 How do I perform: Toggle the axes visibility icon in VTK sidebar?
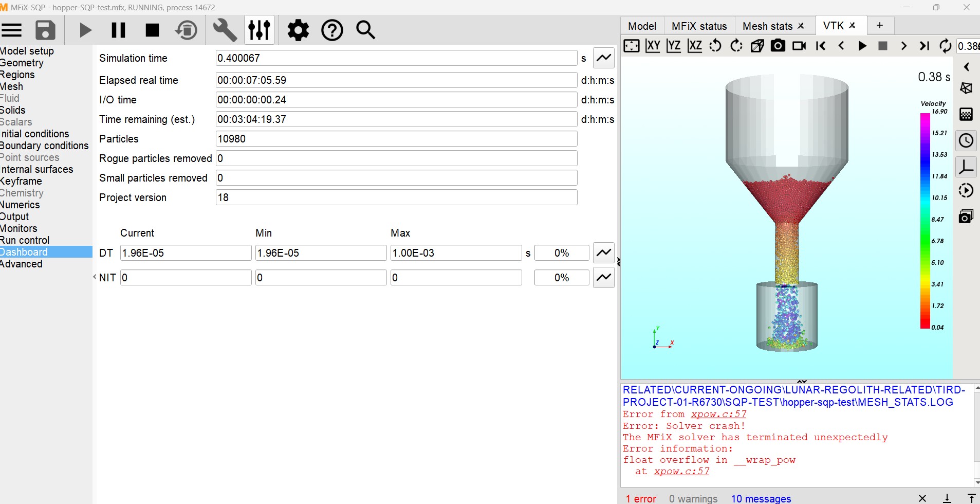[x=966, y=167]
